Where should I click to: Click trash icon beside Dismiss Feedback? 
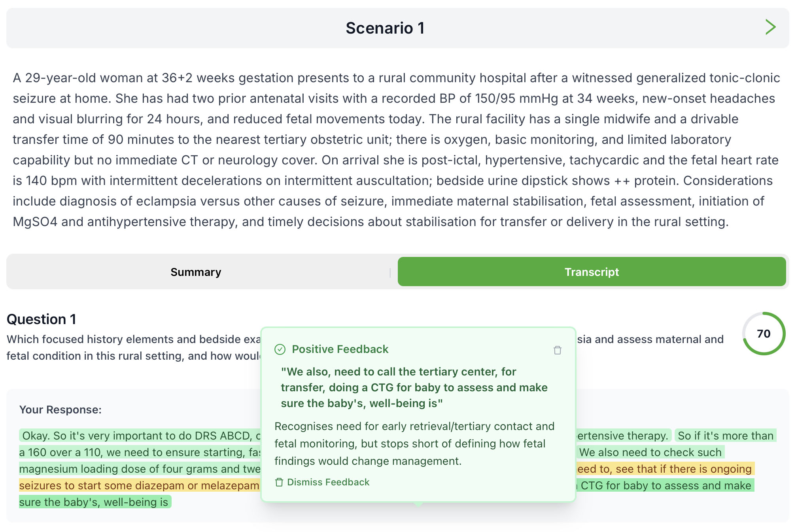(279, 482)
